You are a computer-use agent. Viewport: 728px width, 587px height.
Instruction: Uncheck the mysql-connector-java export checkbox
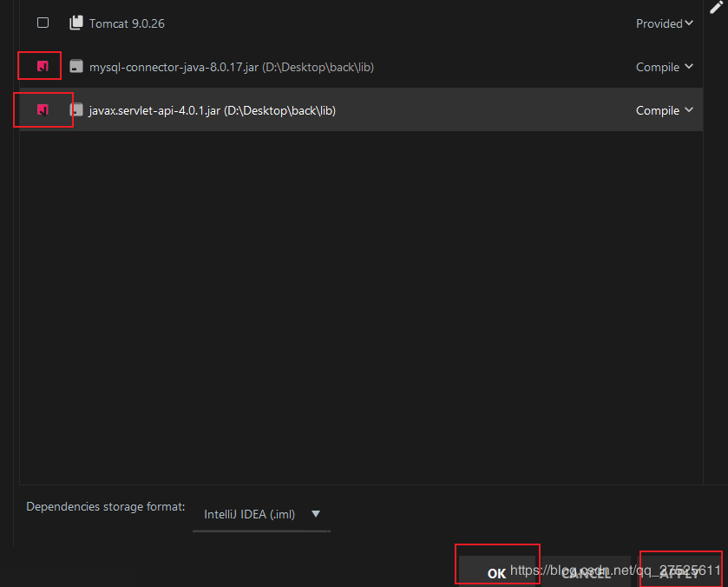tap(42, 66)
